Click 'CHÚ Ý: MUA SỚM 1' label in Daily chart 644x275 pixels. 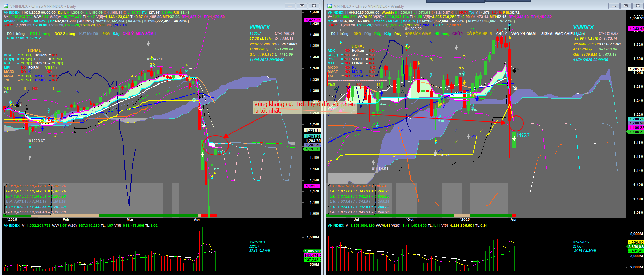140,34
